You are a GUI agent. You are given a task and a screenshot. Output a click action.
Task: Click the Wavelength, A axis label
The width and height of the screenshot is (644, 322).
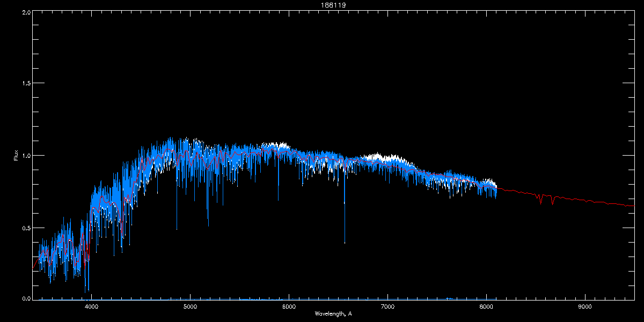pos(333,313)
